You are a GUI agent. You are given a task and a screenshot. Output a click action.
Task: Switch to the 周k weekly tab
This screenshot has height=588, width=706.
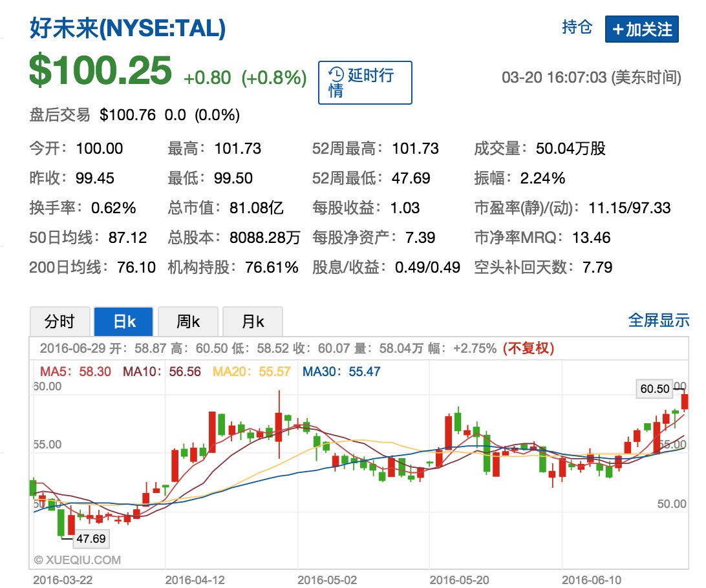[x=188, y=321]
